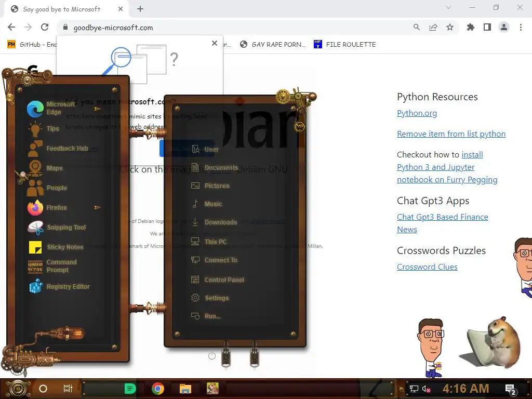The width and height of the screenshot is (532, 399).
Task: Close the lookalike site warning popup
Action: pos(215,43)
